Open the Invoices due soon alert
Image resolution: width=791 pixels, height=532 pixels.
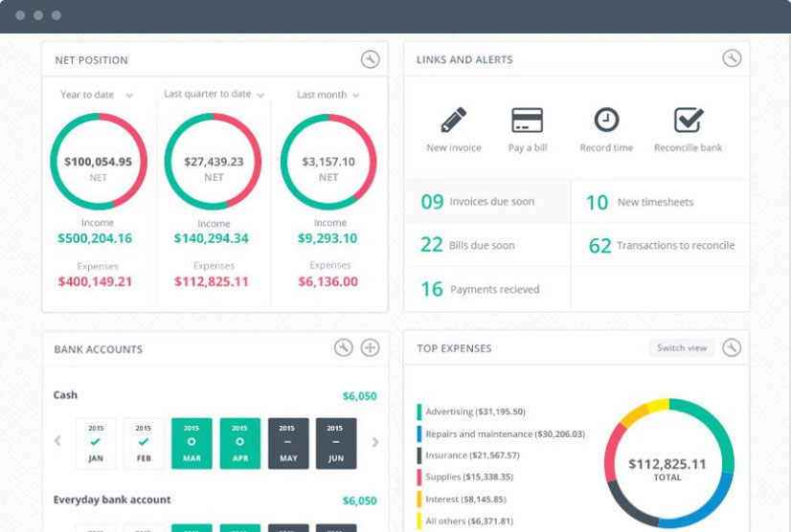click(487, 202)
